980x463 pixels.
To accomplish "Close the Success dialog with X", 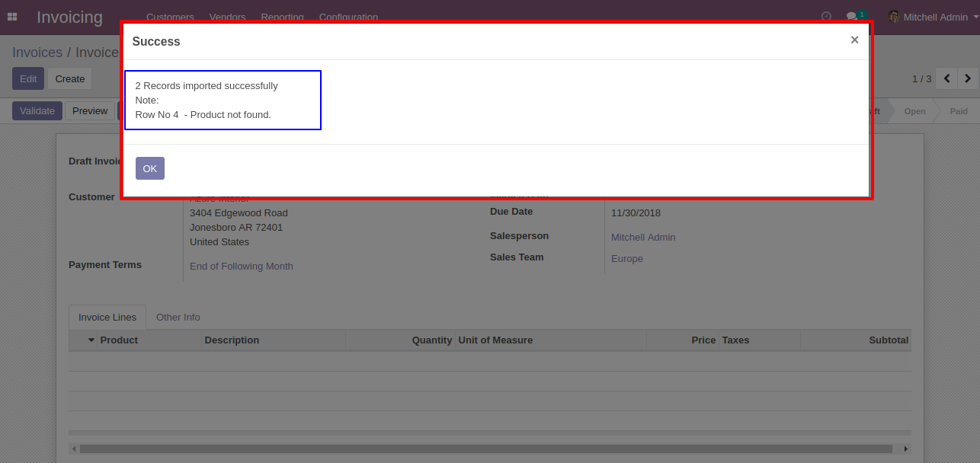I will click(854, 40).
